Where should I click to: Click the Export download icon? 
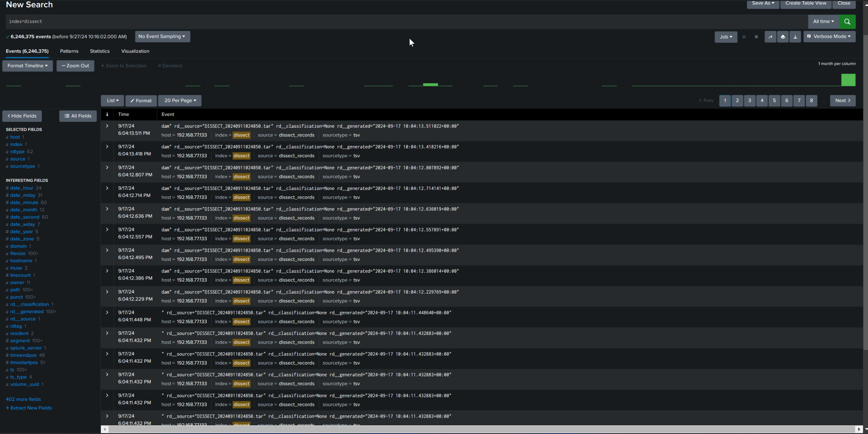point(795,37)
